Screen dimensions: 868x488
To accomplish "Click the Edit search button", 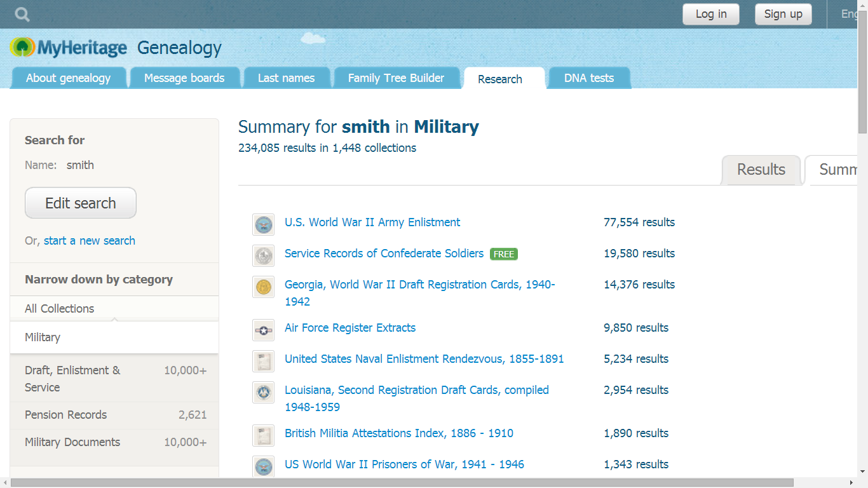I will 81,203.
